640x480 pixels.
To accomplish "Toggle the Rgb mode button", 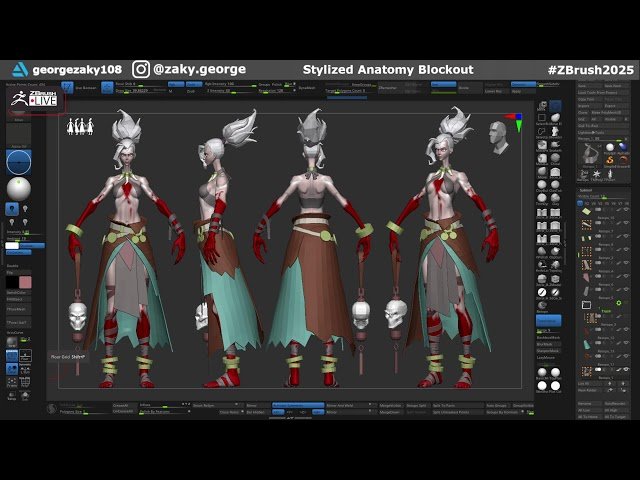I will point(176,84).
